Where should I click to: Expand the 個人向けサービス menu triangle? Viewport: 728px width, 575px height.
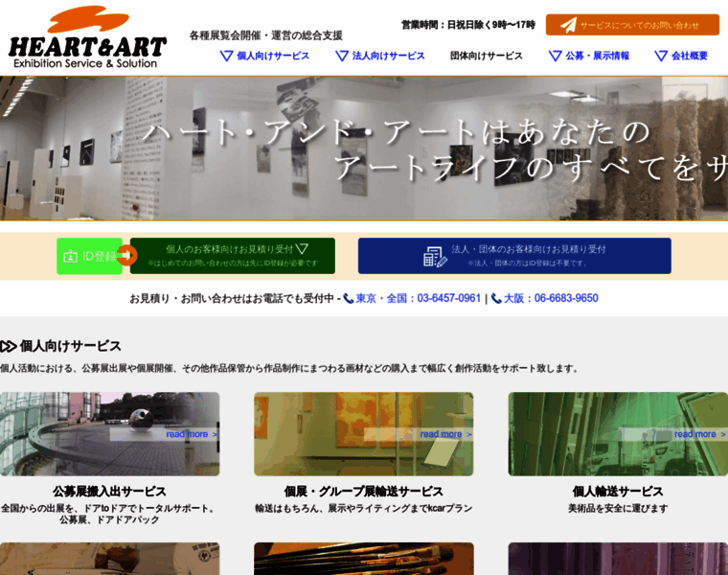point(226,57)
